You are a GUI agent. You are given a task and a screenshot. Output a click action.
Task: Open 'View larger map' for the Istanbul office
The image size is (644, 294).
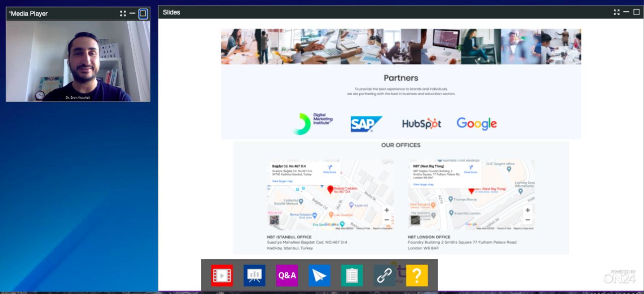282,181
